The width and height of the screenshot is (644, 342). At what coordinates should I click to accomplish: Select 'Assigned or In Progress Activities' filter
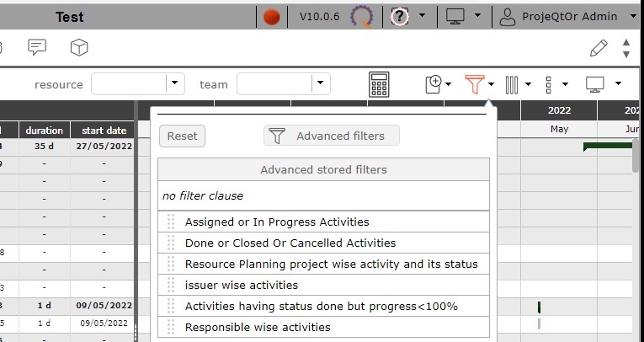coord(277,222)
